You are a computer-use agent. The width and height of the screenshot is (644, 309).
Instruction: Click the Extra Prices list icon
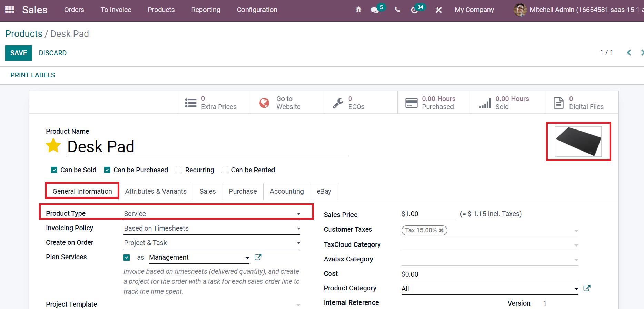191,103
